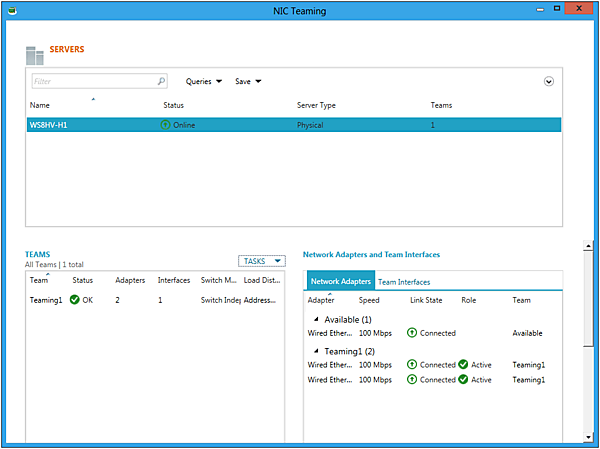Screen dimensions: 600x449
Task: Click the green OK icon for Teaming1
Action: pyautogui.click(x=75, y=300)
